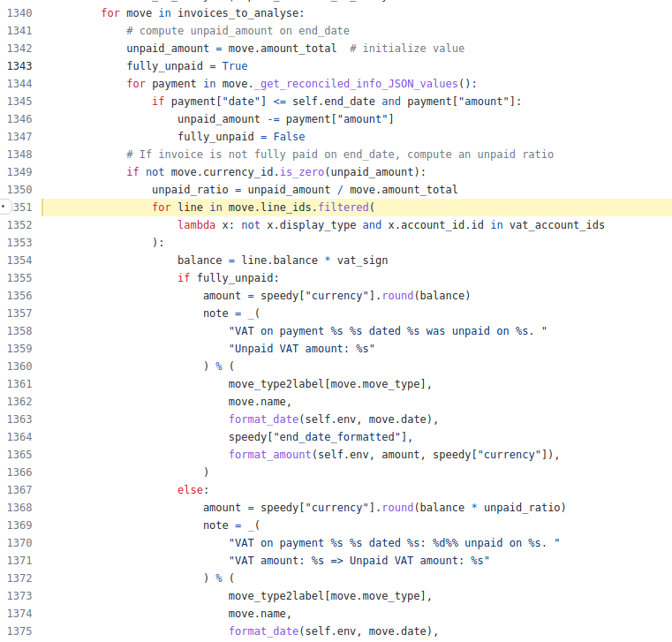Click line number 1358
672x642 pixels.
coord(19,331)
